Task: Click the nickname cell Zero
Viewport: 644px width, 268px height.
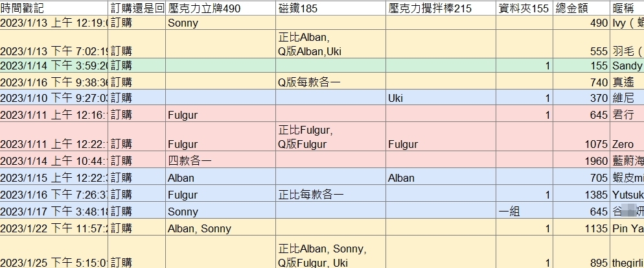Action: [627, 136]
